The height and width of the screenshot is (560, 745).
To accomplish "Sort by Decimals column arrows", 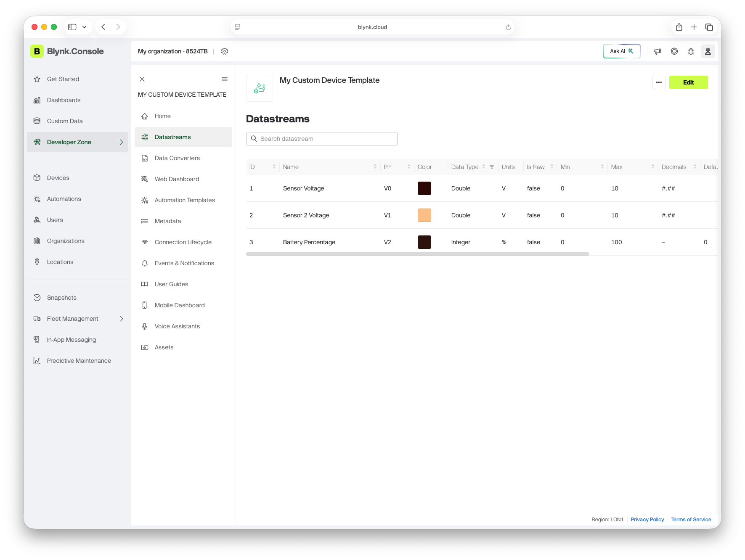I will [695, 167].
